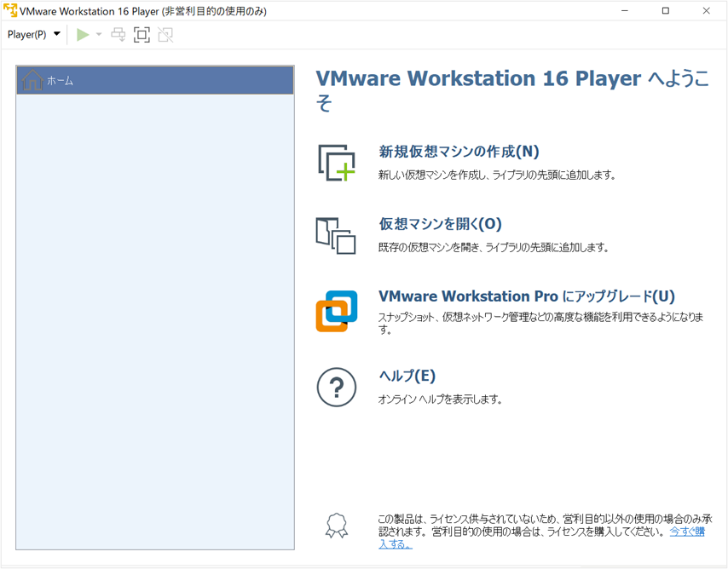Close the VMware Player window
The width and height of the screenshot is (728, 569).
[x=706, y=11]
